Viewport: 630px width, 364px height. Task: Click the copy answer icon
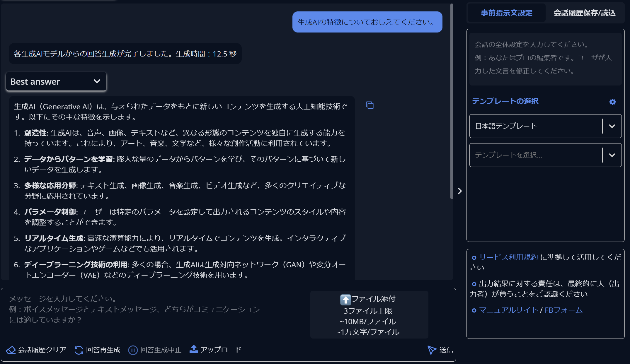coord(370,105)
